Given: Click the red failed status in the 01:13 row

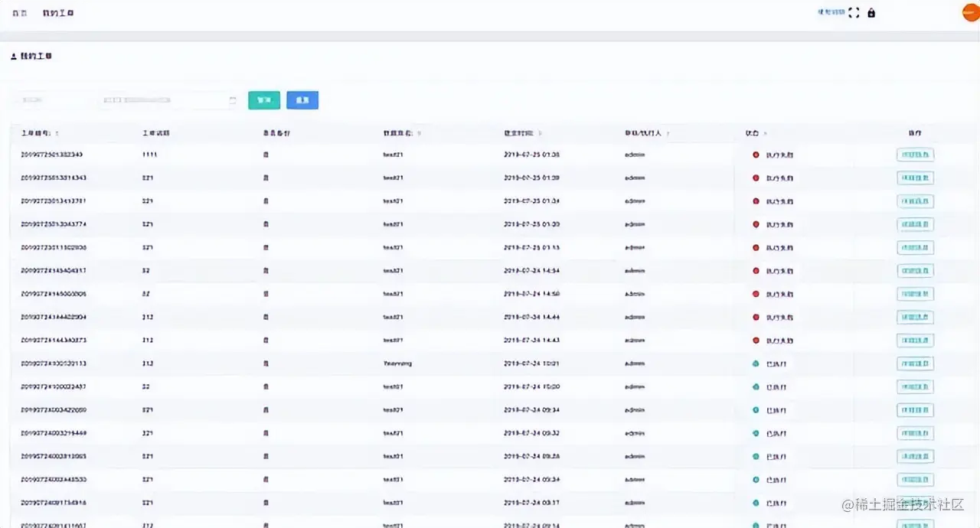Looking at the screenshot, I should point(772,248).
